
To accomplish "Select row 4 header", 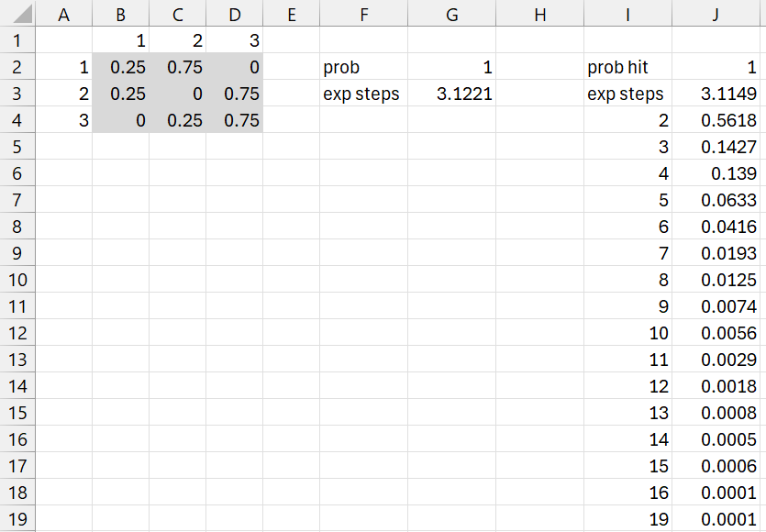I will tap(17, 119).
